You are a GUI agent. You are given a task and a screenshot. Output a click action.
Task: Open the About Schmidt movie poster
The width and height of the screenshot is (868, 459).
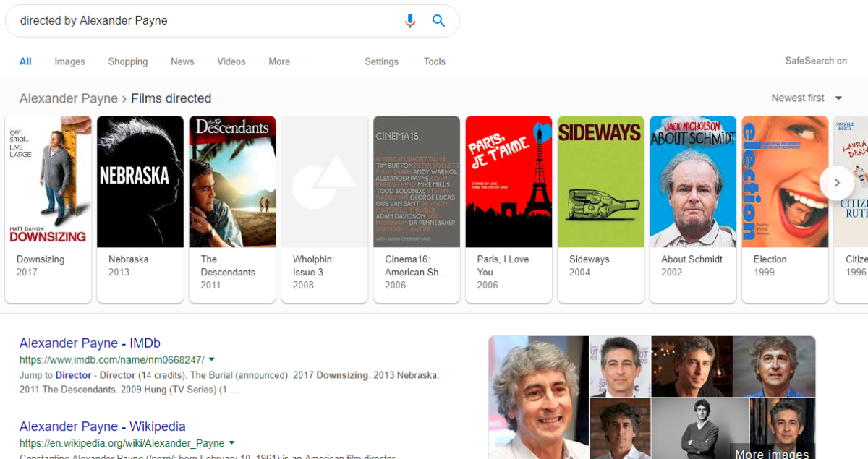point(693,181)
